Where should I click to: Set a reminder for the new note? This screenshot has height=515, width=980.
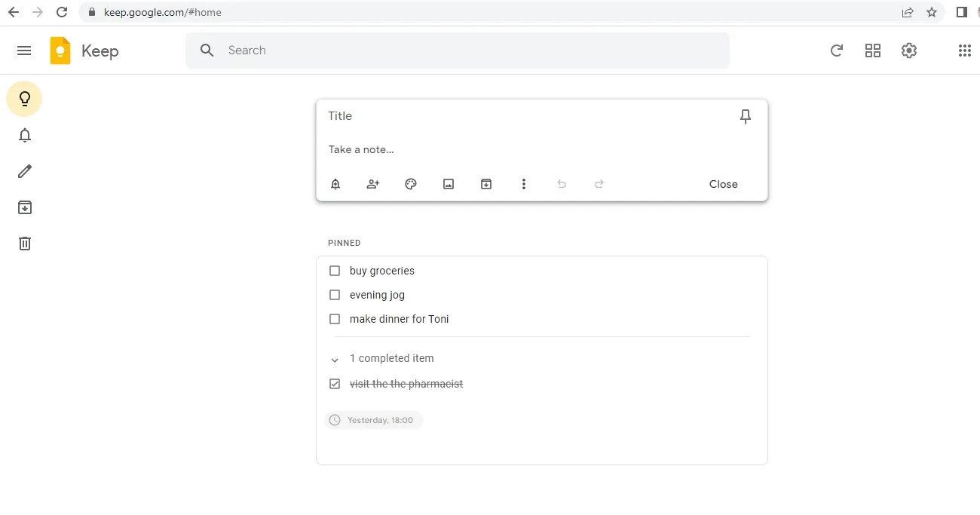click(335, 183)
